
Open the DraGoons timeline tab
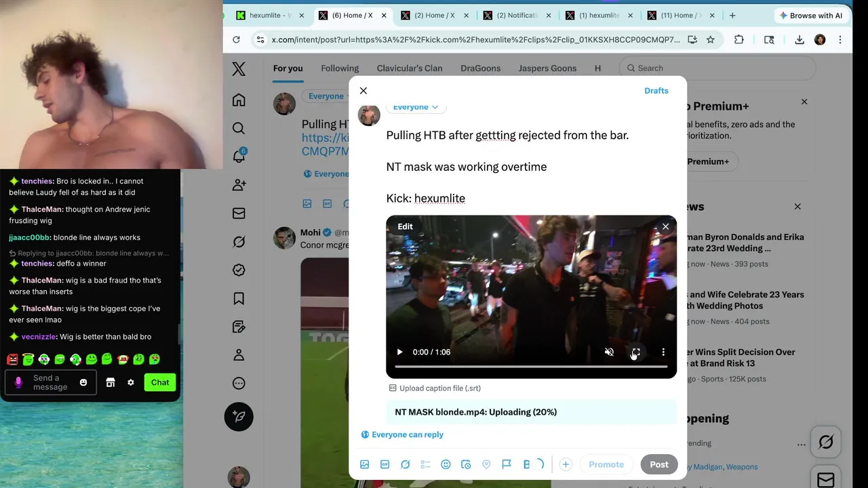click(480, 68)
